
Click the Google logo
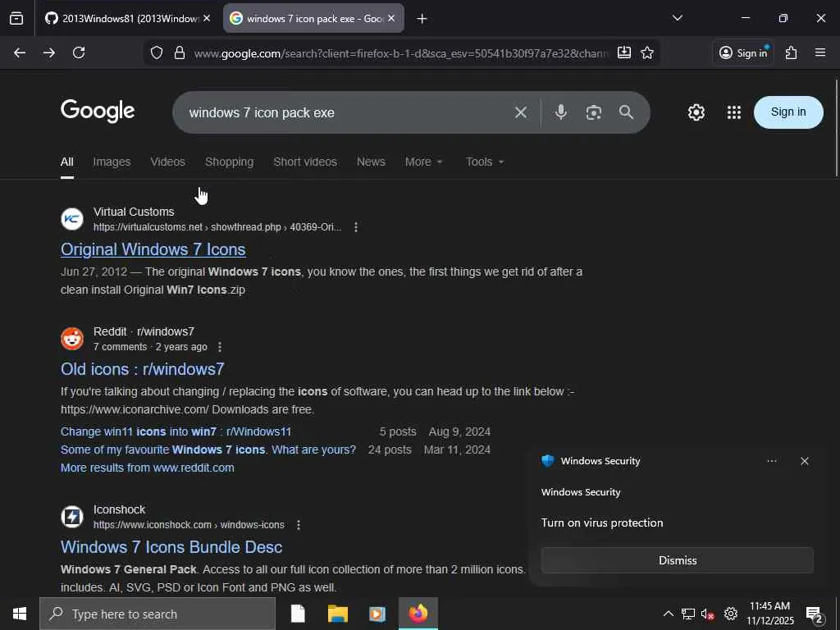98,112
